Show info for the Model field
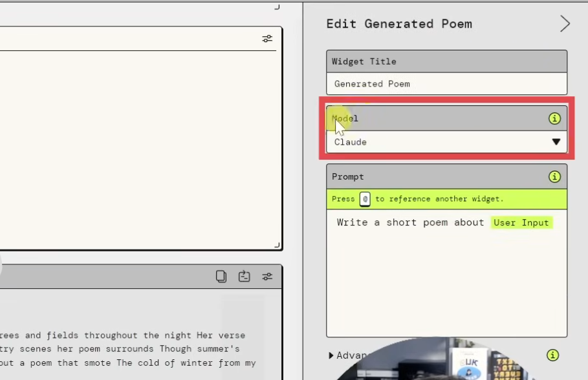Image resolution: width=588 pixels, height=380 pixels. point(554,118)
